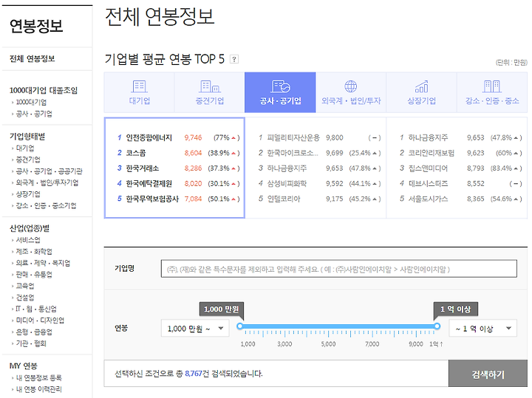532x398 pixels.
Task: Click the 중견기업 buildings icon
Action: click(210, 86)
